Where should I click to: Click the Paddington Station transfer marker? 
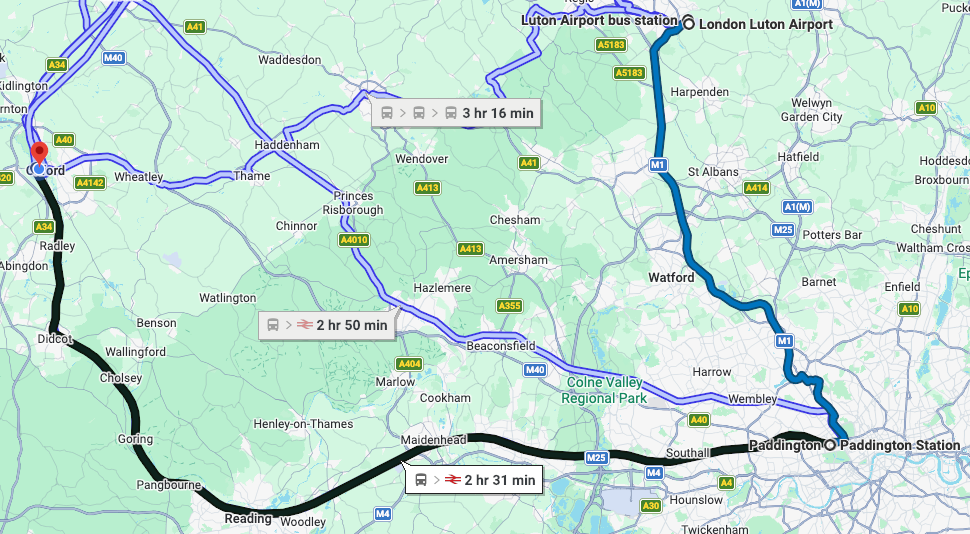click(x=830, y=445)
